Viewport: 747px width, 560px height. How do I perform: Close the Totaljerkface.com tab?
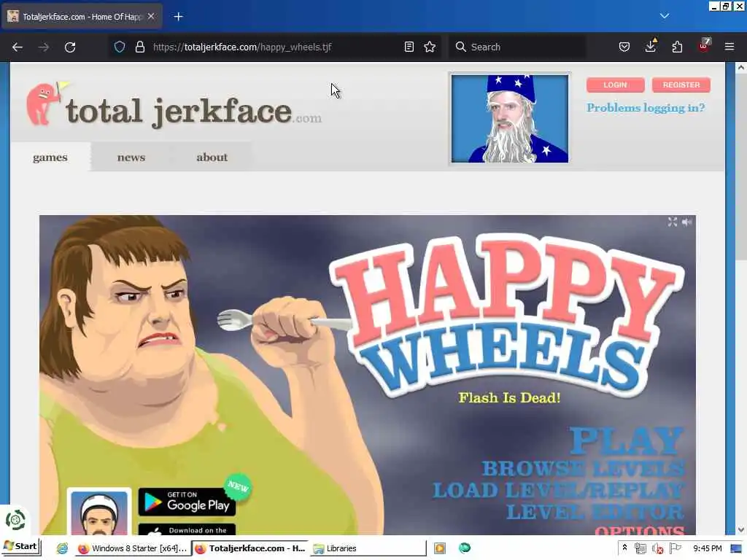coord(151,16)
